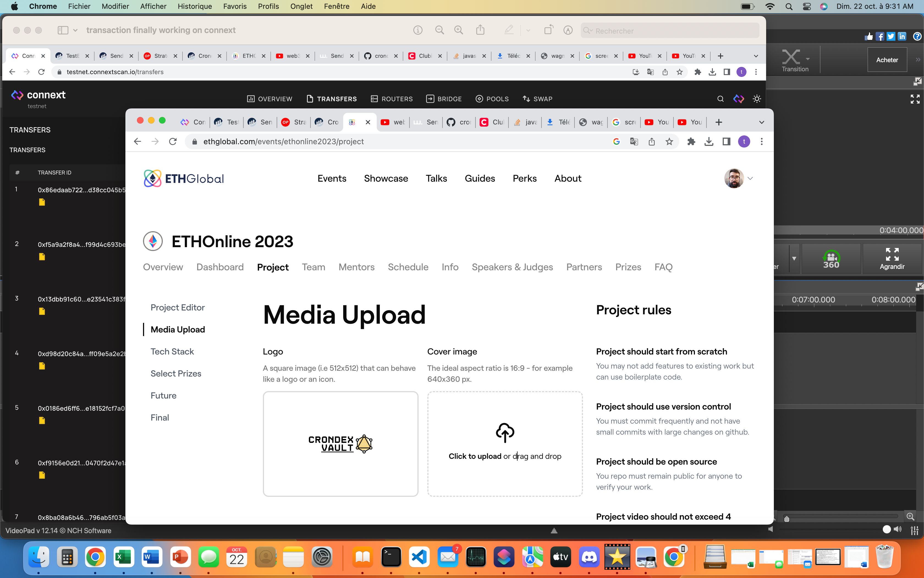Open Spotlight search in menu bar
Viewport: 924px width, 578px height.
click(x=789, y=7)
